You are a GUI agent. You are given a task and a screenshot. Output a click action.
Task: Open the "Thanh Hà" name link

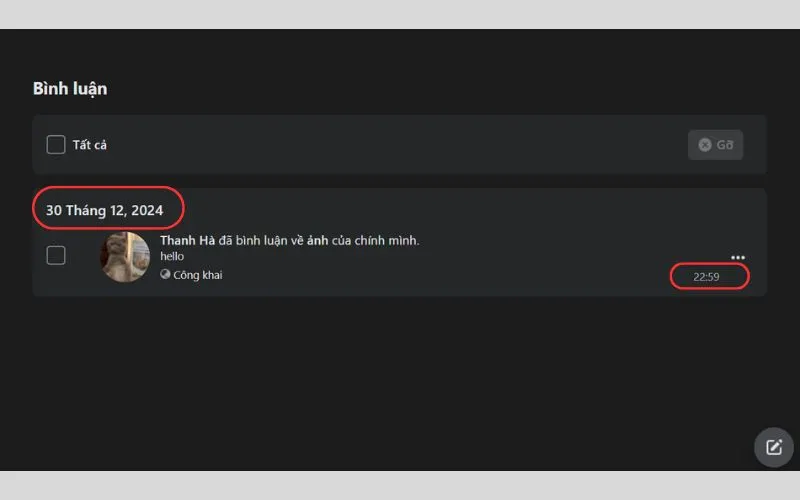click(x=187, y=240)
